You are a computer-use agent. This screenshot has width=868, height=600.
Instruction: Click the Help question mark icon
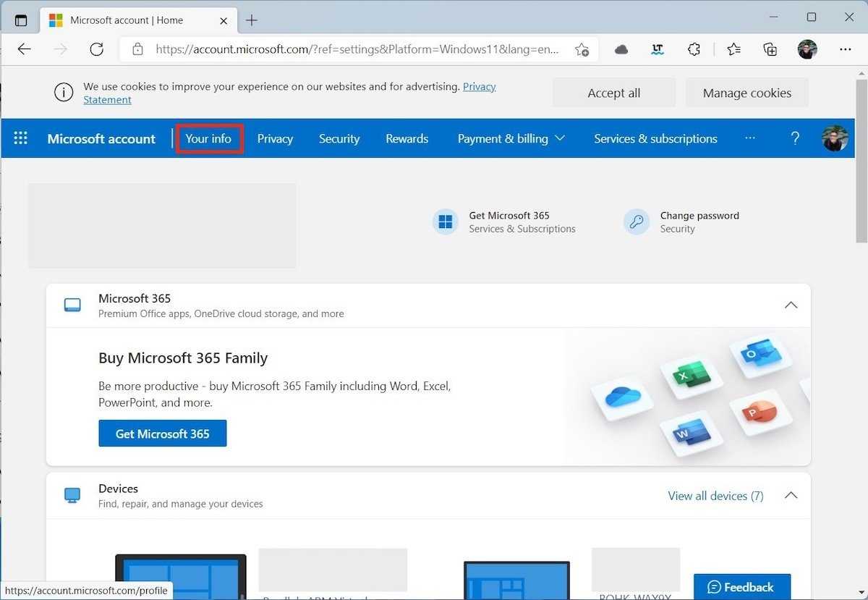(x=795, y=138)
